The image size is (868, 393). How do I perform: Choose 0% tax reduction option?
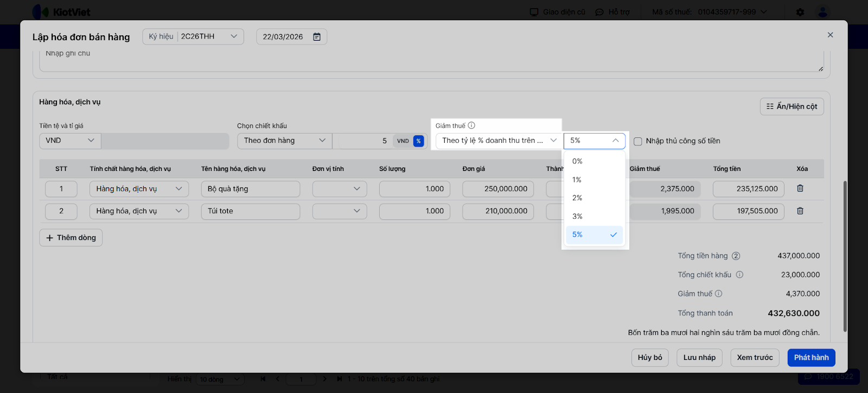[x=577, y=161]
